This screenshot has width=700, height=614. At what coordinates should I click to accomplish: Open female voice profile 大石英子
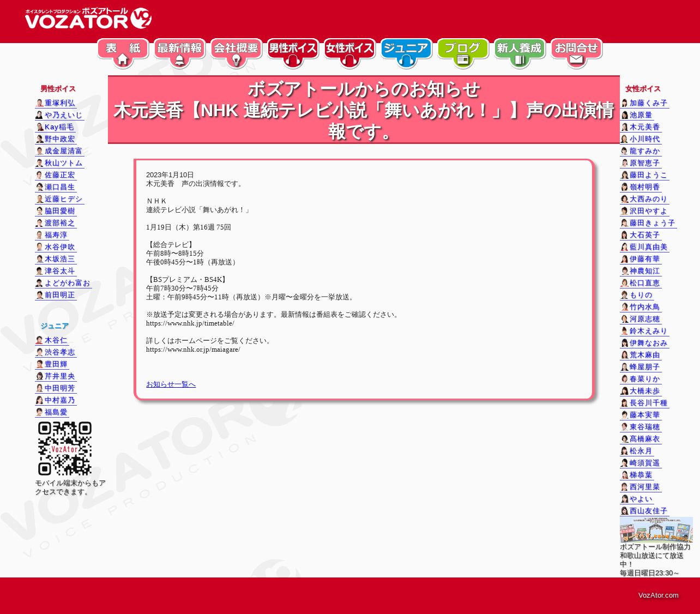click(641, 235)
